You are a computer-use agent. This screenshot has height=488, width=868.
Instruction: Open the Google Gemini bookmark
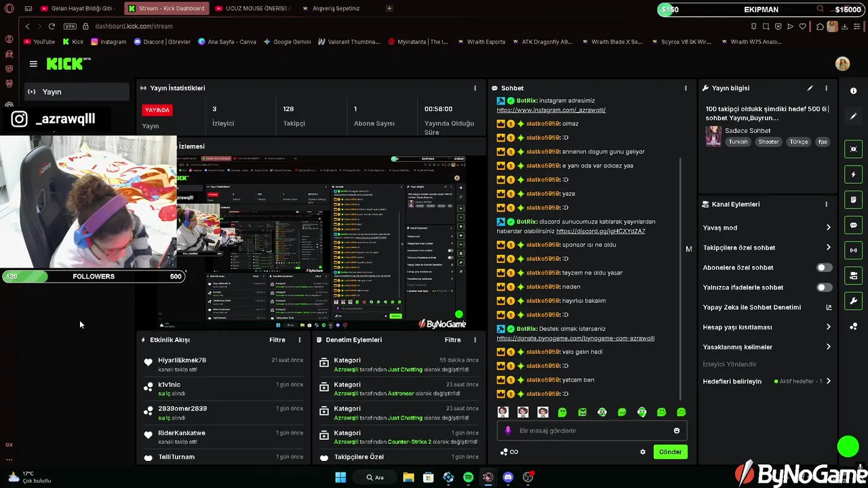coord(287,42)
